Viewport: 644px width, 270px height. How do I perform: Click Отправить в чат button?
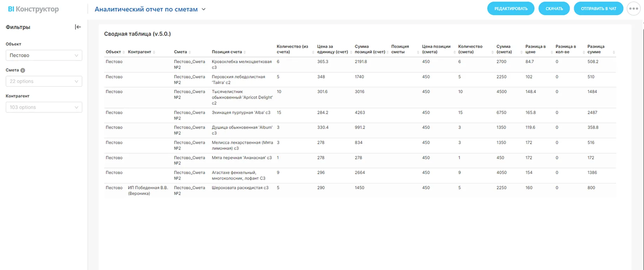click(598, 9)
